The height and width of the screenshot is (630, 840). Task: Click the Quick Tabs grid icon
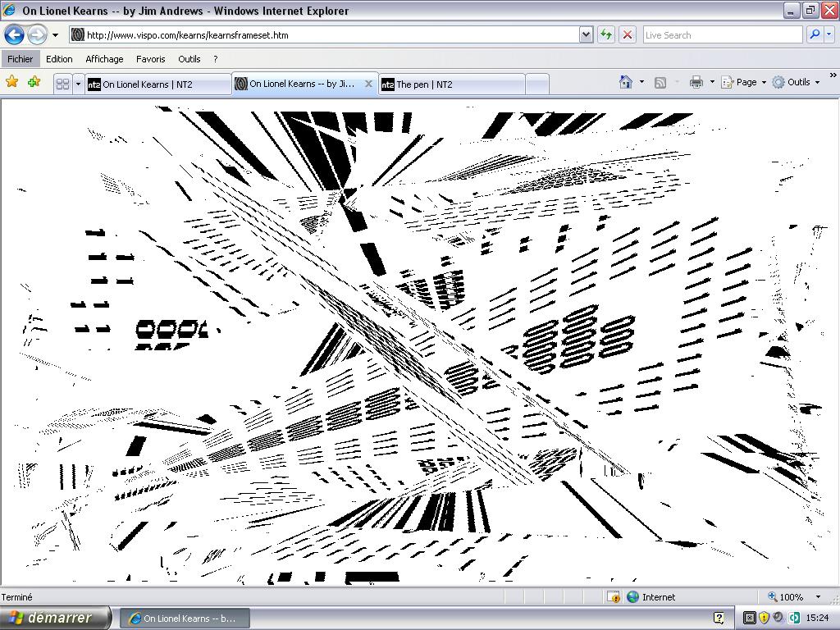click(62, 84)
